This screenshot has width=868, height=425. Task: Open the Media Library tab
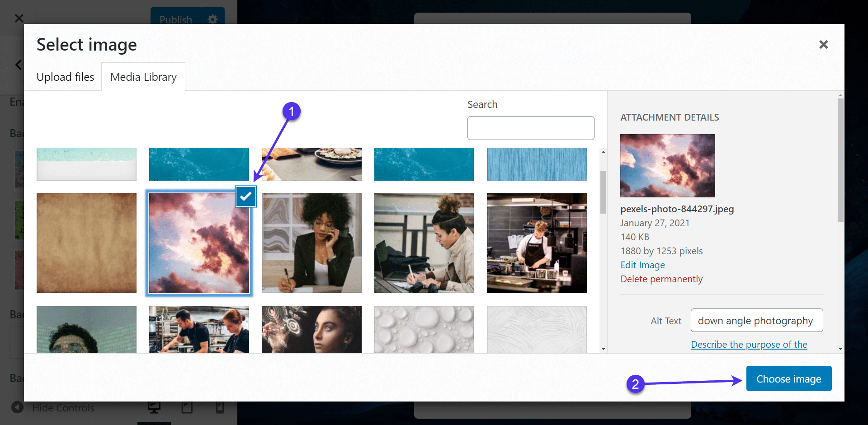[x=143, y=76]
